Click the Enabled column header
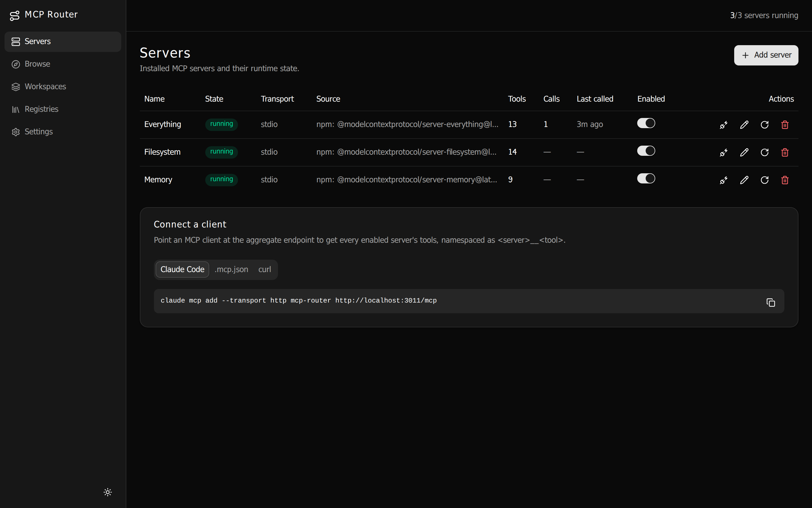Viewport: 812px width, 508px height. coord(651,99)
